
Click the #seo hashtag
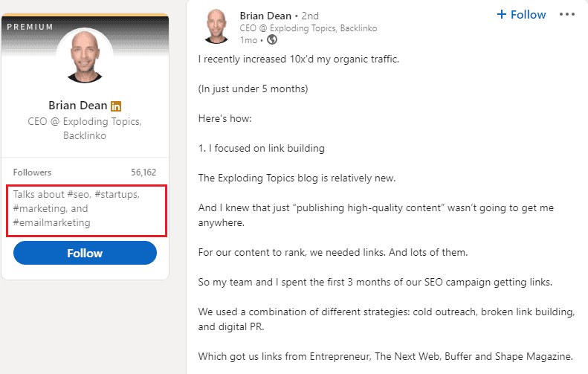click(x=78, y=194)
